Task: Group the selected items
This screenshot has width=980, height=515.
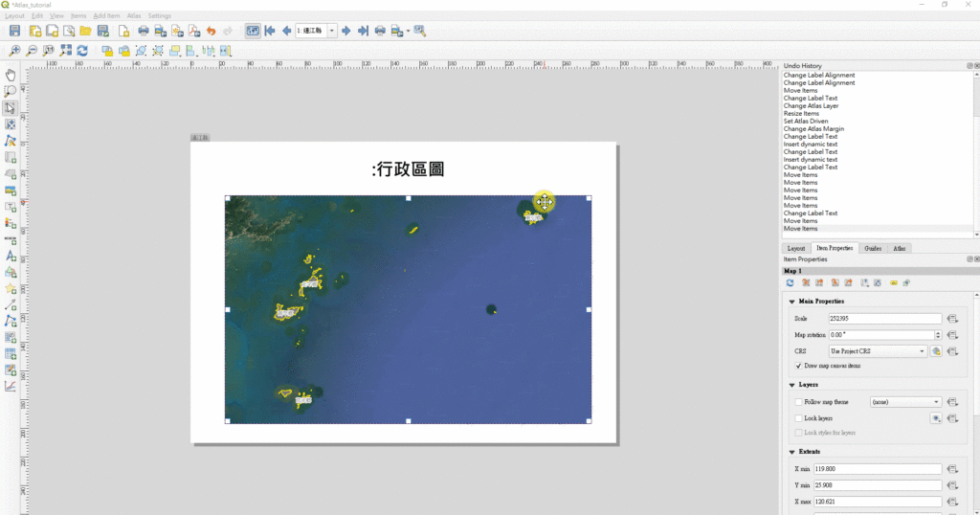Action: pos(142,51)
